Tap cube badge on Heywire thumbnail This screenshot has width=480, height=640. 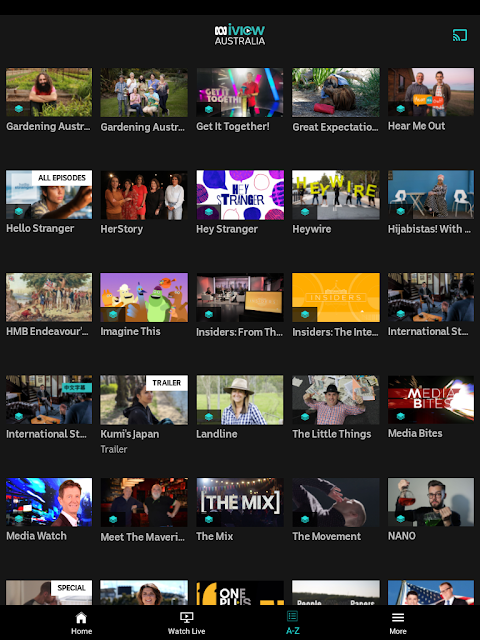(x=304, y=211)
